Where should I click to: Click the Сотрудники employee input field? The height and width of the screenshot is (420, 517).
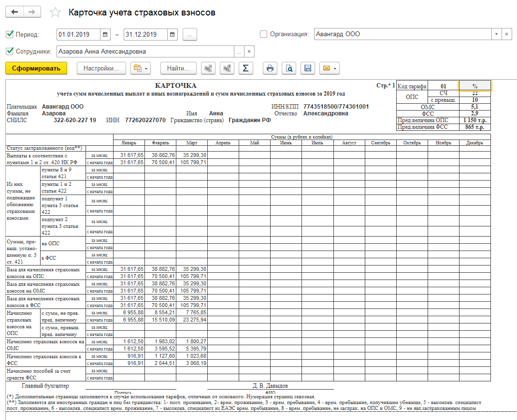click(145, 52)
